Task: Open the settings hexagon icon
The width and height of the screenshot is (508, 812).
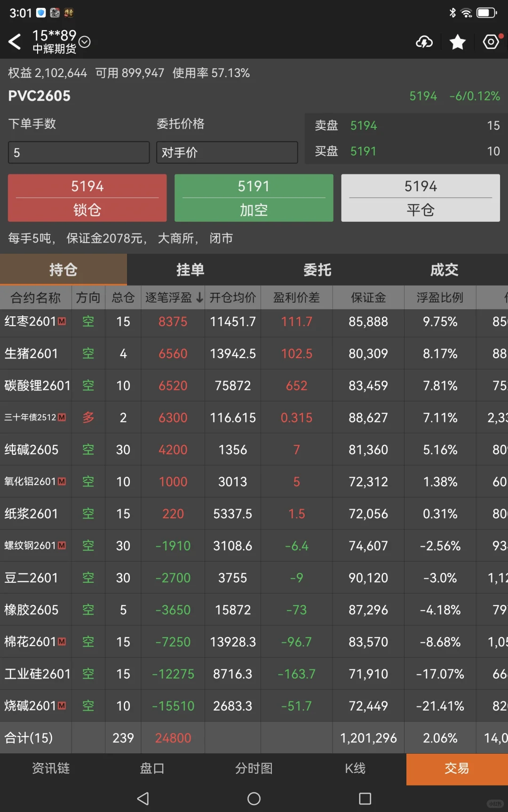Action: coord(492,42)
